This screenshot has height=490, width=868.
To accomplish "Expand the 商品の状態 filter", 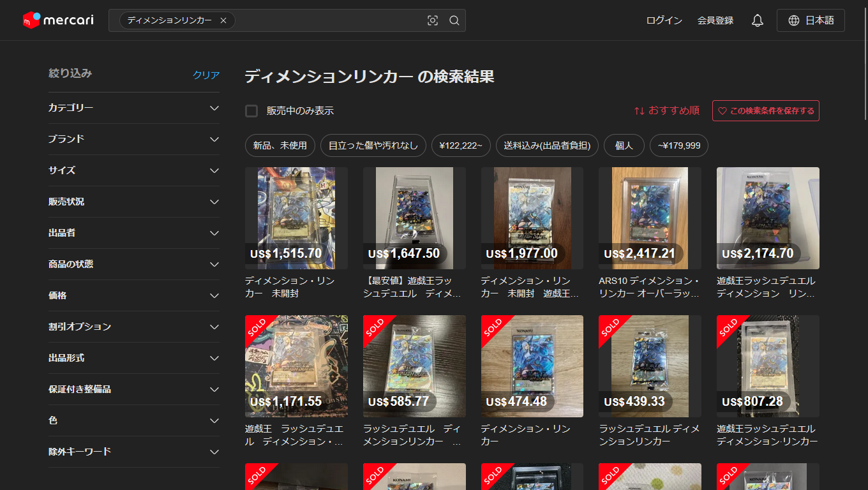I will (134, 264).
